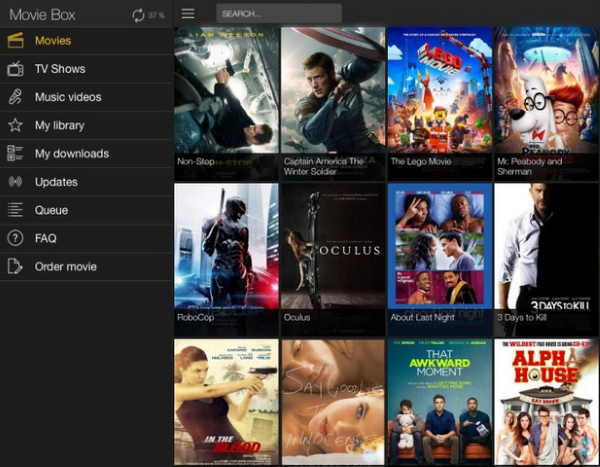This screenshot has width=600, height=467.
Task: Open My library
Action: (x=86, y=125)
